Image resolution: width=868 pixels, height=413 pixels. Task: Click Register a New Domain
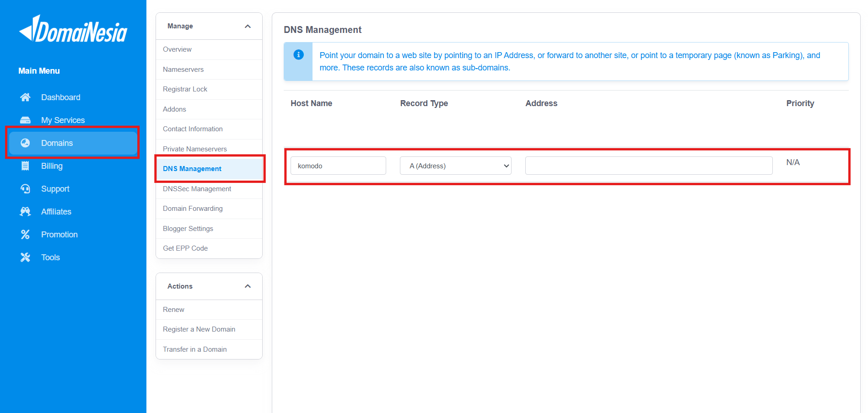209,329
